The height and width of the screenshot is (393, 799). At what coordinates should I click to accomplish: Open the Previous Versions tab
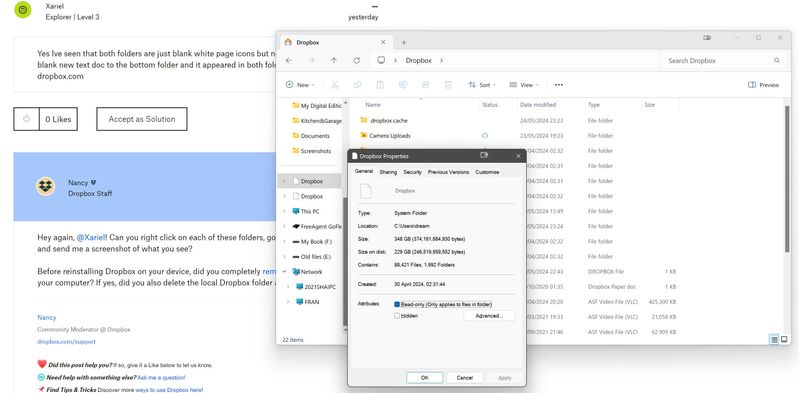coord(448,172)
